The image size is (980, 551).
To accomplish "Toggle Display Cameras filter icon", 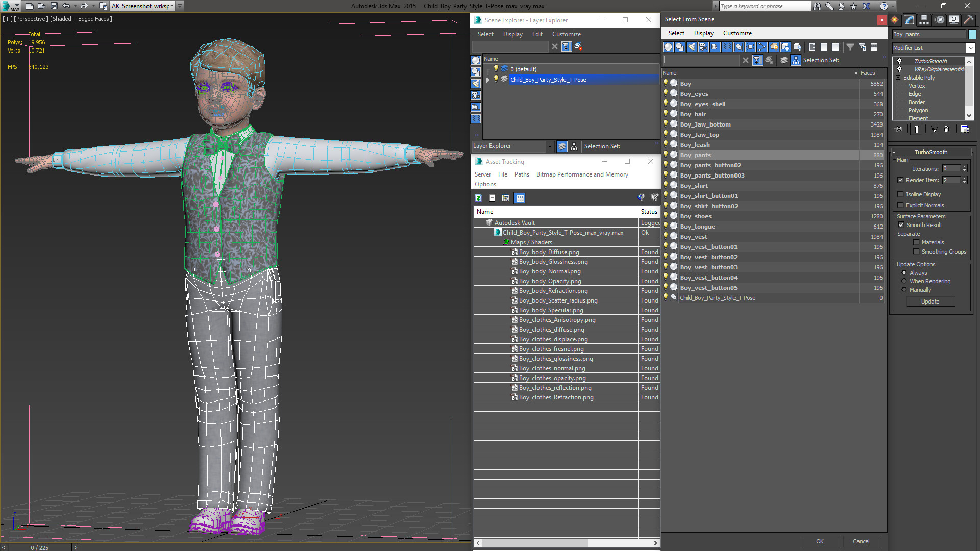I will (703, 47).
